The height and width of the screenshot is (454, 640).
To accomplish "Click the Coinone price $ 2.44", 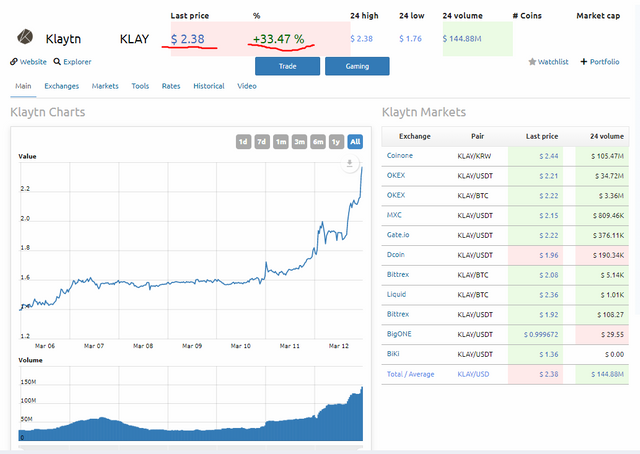I will (x=549, y=156).
